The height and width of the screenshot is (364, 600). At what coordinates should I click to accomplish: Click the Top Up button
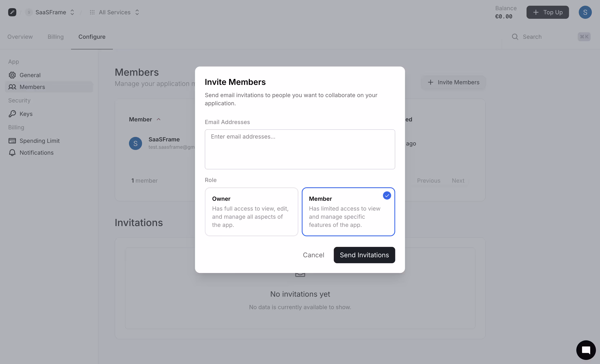coord(547,12)
